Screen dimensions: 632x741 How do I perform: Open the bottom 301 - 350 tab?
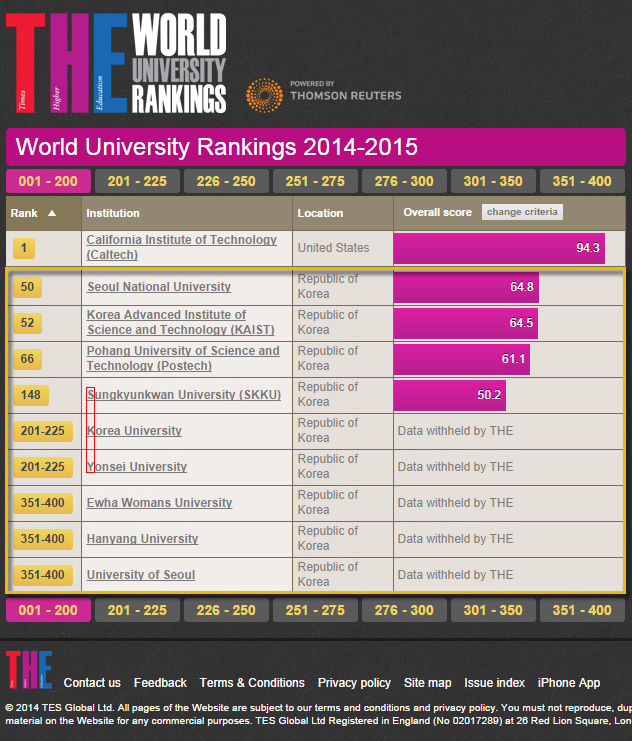click(493, 610)
